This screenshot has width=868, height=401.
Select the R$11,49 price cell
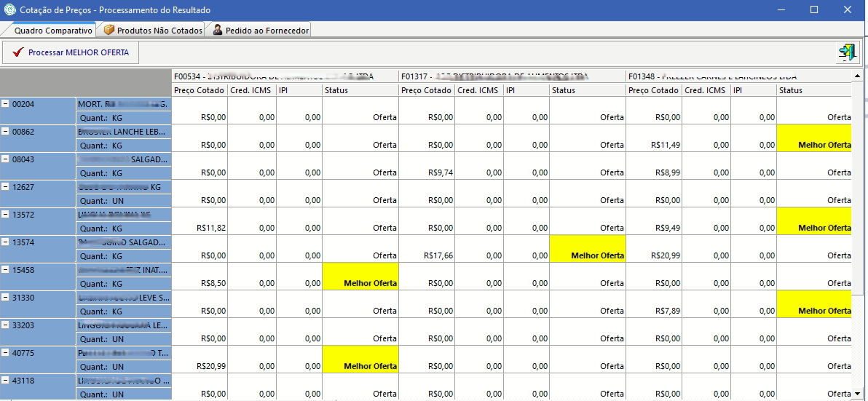(x=654, y=138)
